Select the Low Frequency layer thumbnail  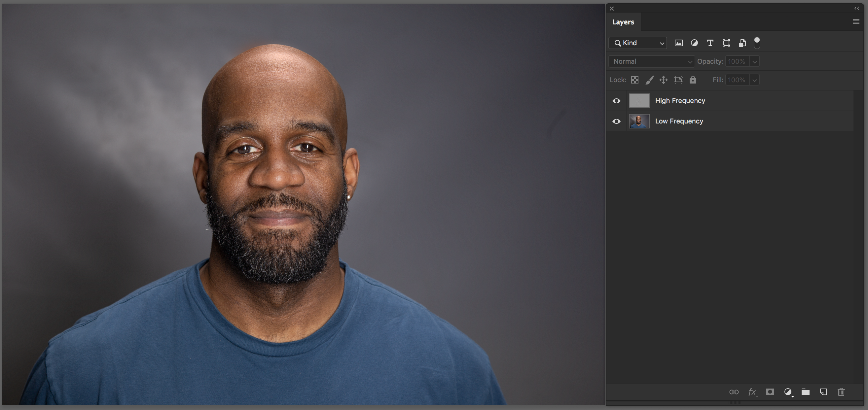tap(639, 121)
